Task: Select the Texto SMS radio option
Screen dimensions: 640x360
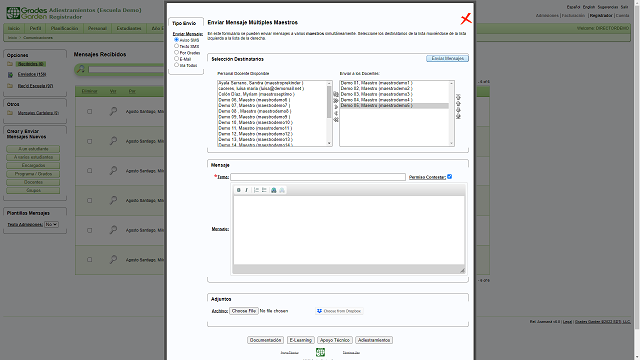Action: coord(176,46)
